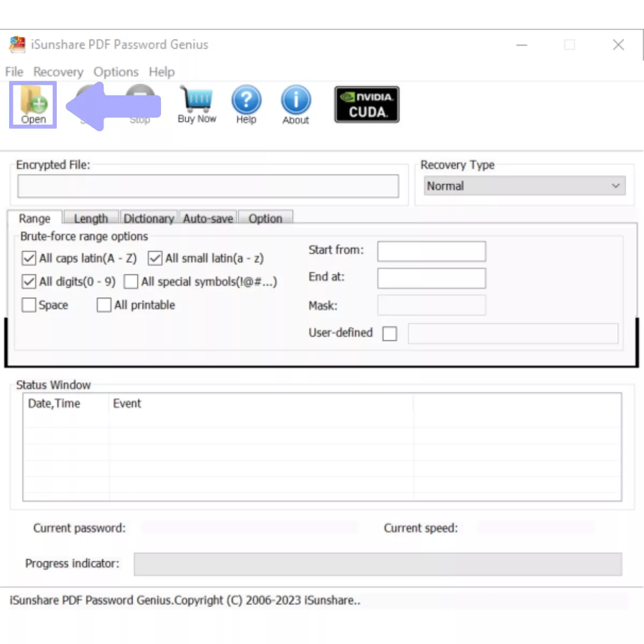Click the Current password label
This screenshot has height=644, width=644.
click(x=79, y=528)
